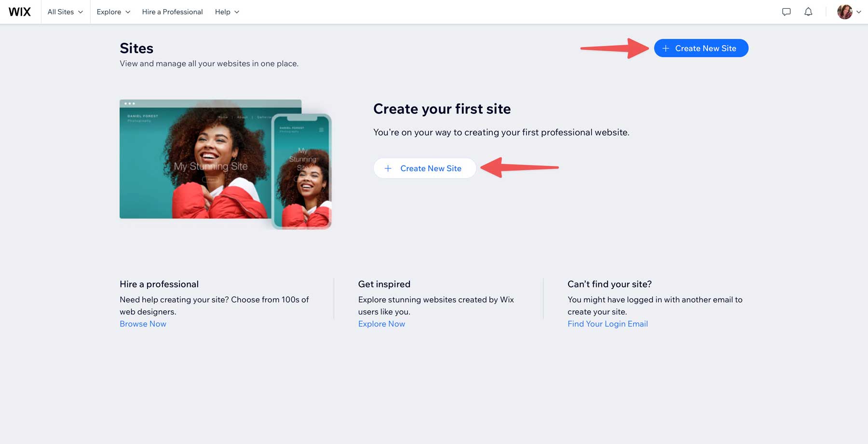Click the plus icon on the white button
Screen dimensions: 868x444
tap(388, 168)
